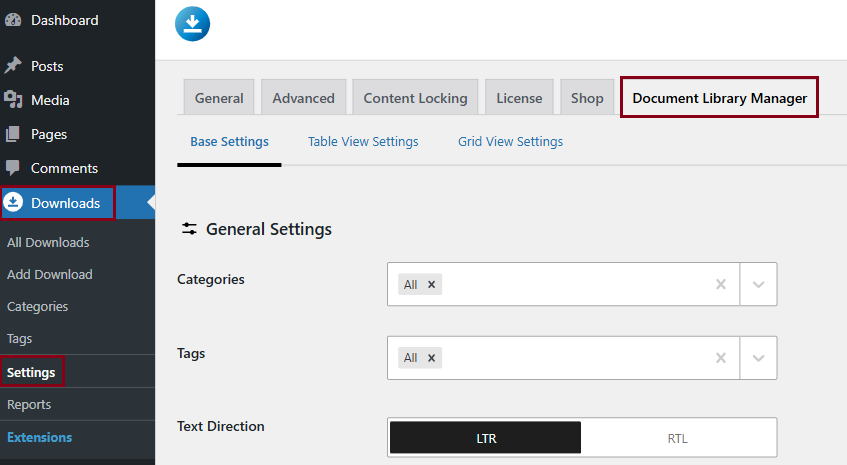
Task: Click the Pages icon in sidebar
Action: tap(13, 134)
